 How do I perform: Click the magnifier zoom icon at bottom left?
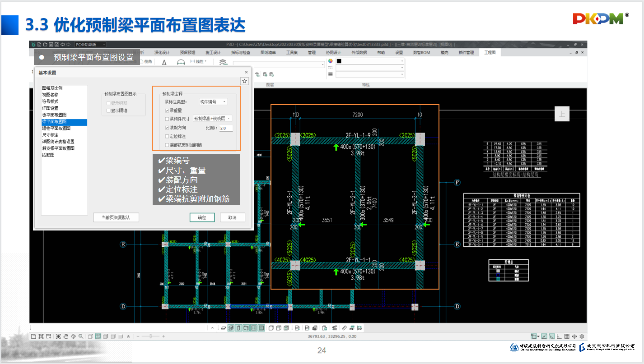pos(81,336)
